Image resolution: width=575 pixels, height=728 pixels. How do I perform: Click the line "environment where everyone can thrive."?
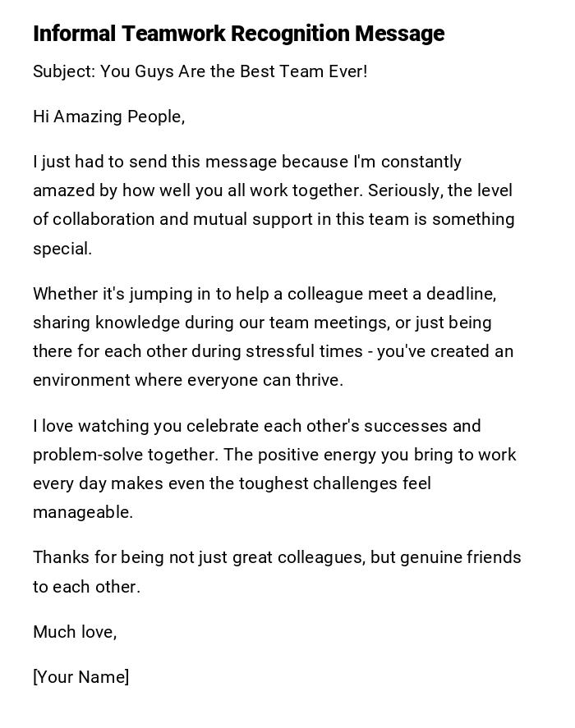click(188, 380)
